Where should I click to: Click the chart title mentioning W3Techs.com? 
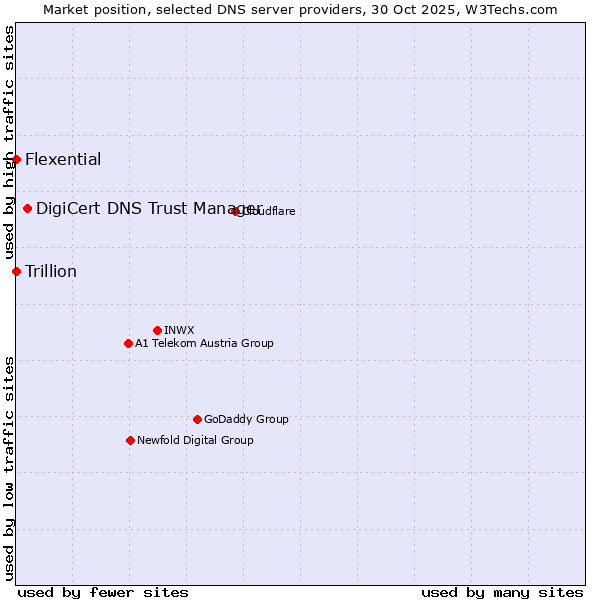tap(300, 10)
